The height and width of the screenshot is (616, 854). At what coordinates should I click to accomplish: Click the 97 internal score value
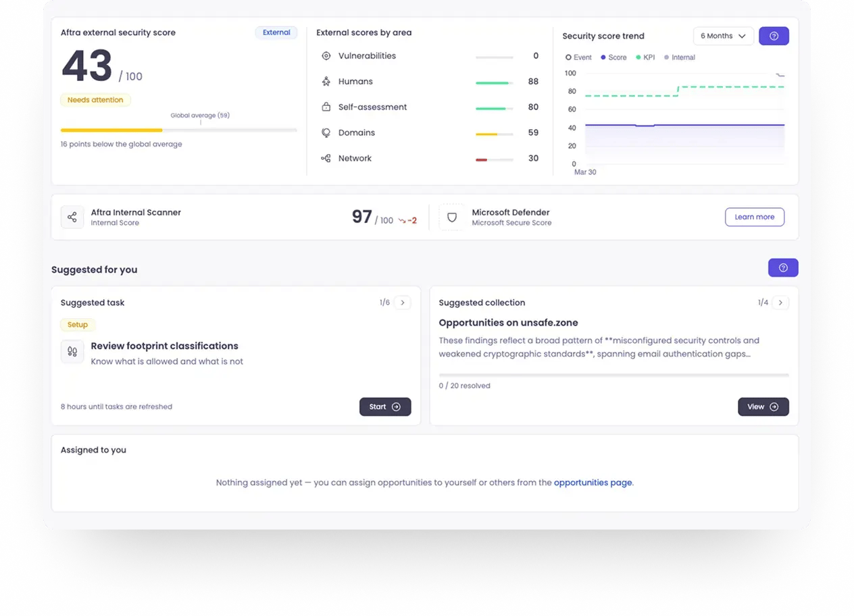tap(362, 217)
